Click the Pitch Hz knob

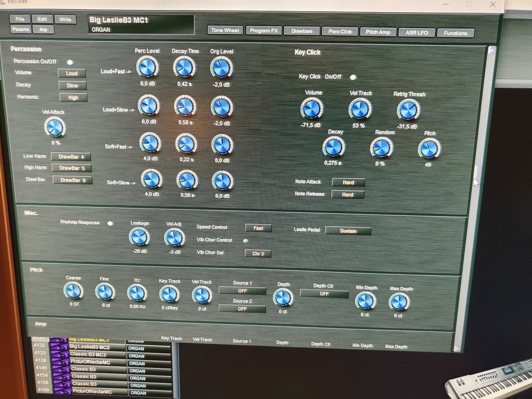point(137,293)
